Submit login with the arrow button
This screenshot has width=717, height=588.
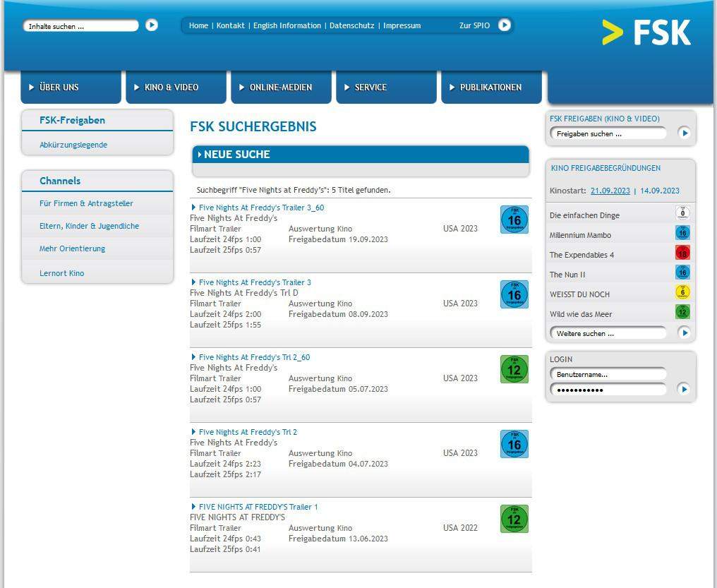[683, 389]
